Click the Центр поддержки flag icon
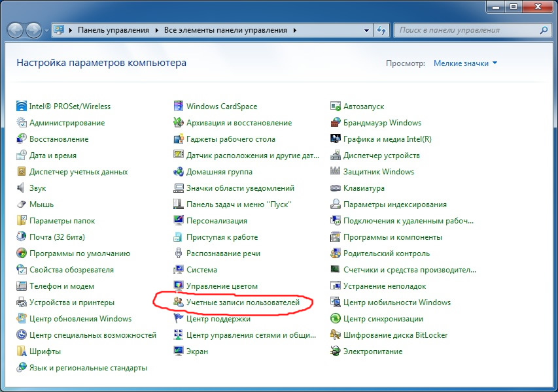Image resolution: width=558 pixels, height=392 pixels. pos(179,319)
